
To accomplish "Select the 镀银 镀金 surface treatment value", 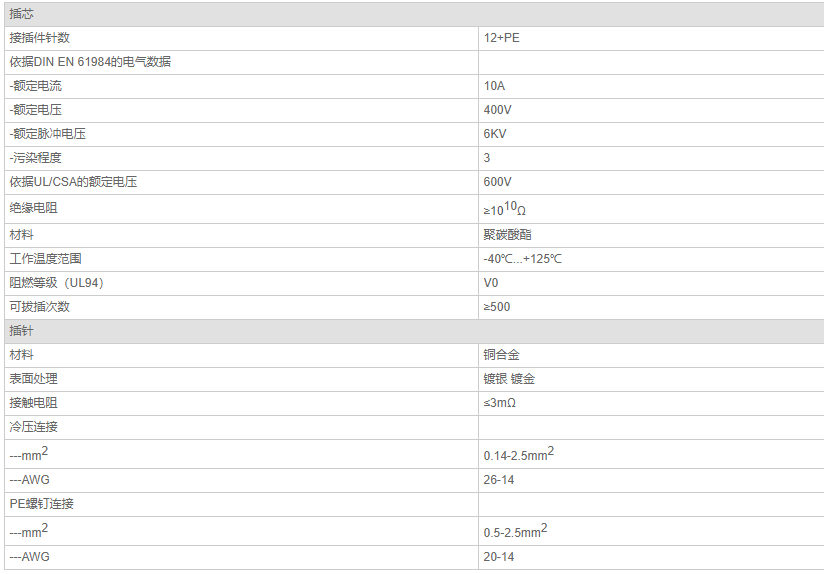I will [x=509, y=379].
